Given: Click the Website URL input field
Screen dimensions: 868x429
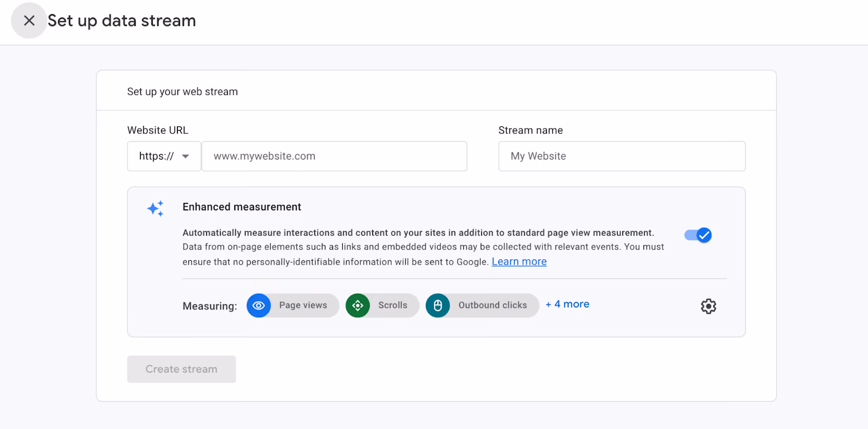Looking at the screenshot, I should tap(334, 156).
